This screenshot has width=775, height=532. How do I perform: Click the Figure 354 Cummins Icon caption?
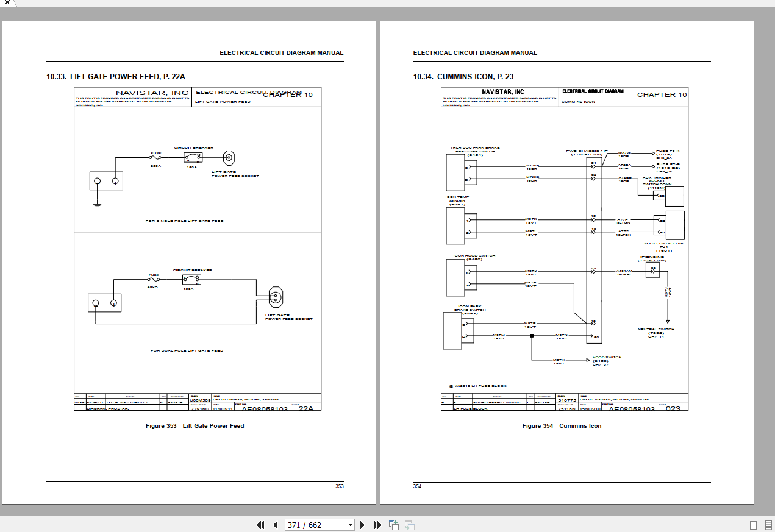click(562, 425)
